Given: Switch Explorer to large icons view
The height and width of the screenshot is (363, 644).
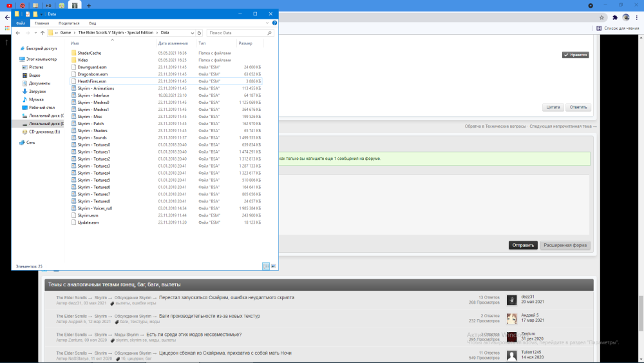Looking at the screenshot, I should (x=273, y=266).
